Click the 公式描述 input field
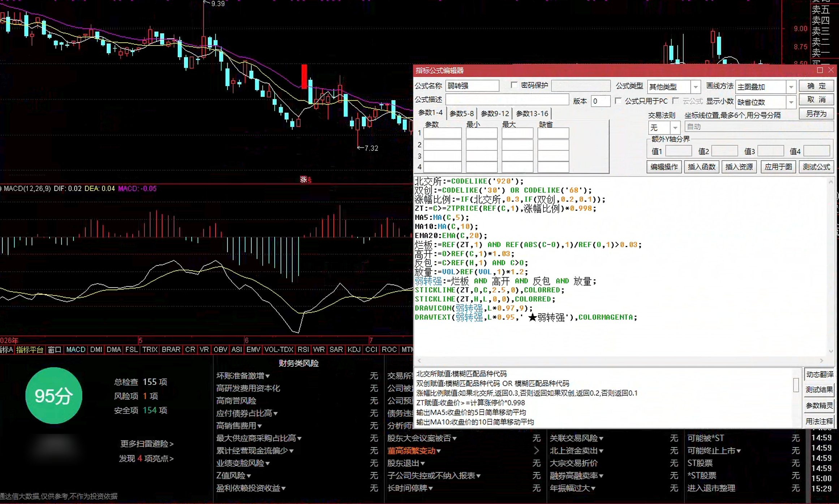 click(507, 100)
